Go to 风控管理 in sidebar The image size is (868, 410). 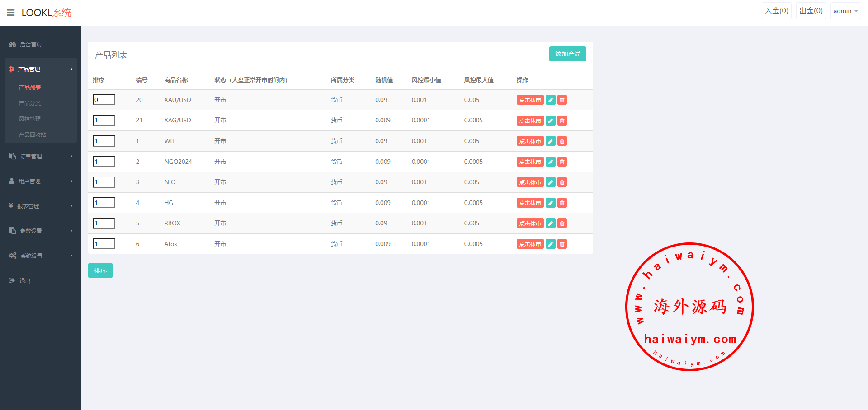(30, 119)
